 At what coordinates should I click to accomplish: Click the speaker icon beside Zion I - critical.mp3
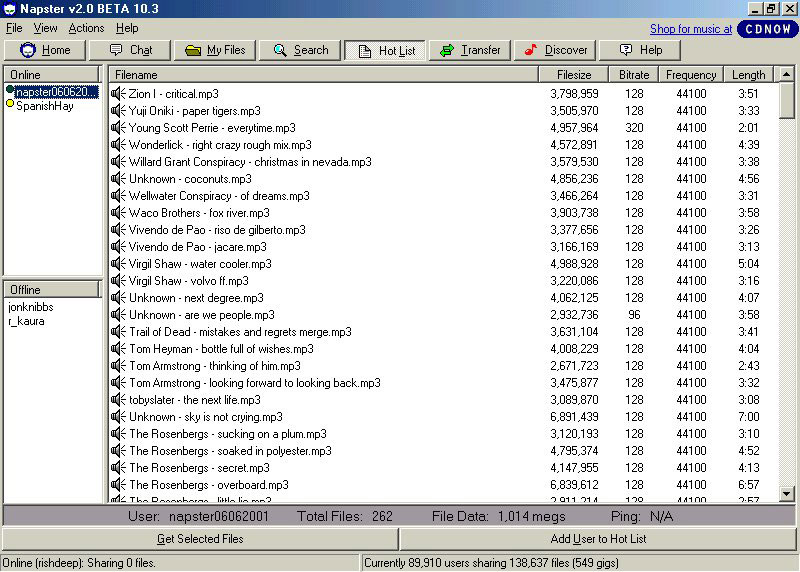pyautogui.click(x=118, y=93)
